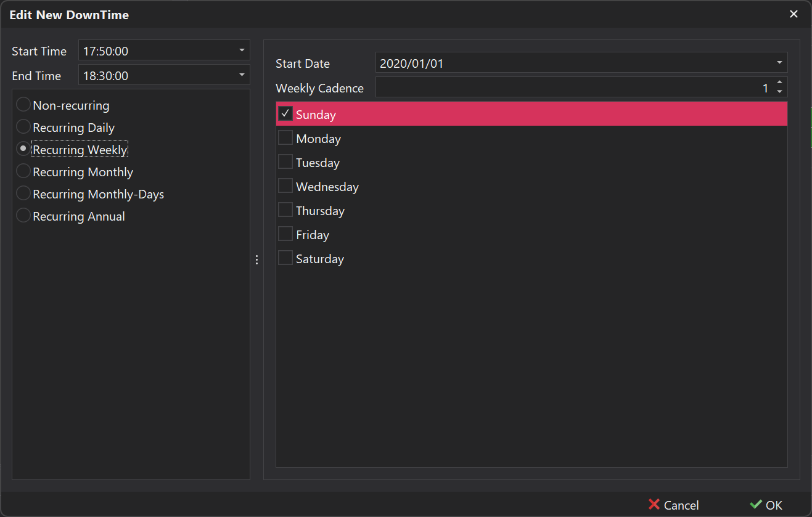Image resolution: width=812 pixels, height=517 pixels.
Task: Click the red X Cancel icon
Action: [653, 505]
